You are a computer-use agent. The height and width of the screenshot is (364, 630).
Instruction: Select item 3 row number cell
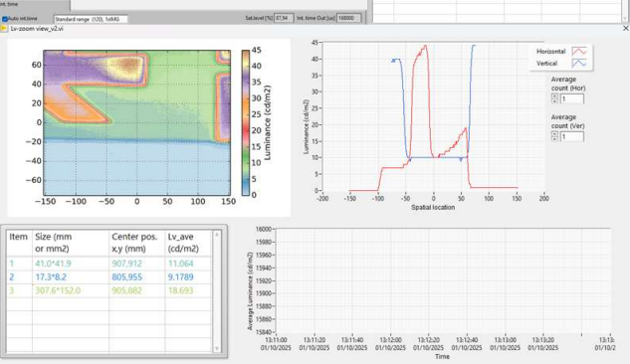(x=19, y=291)
